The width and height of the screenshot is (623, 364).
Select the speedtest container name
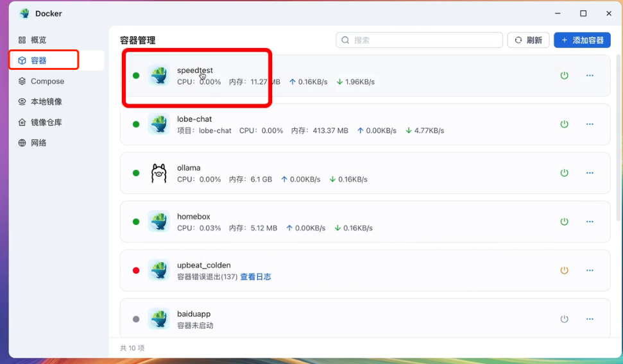194,70
